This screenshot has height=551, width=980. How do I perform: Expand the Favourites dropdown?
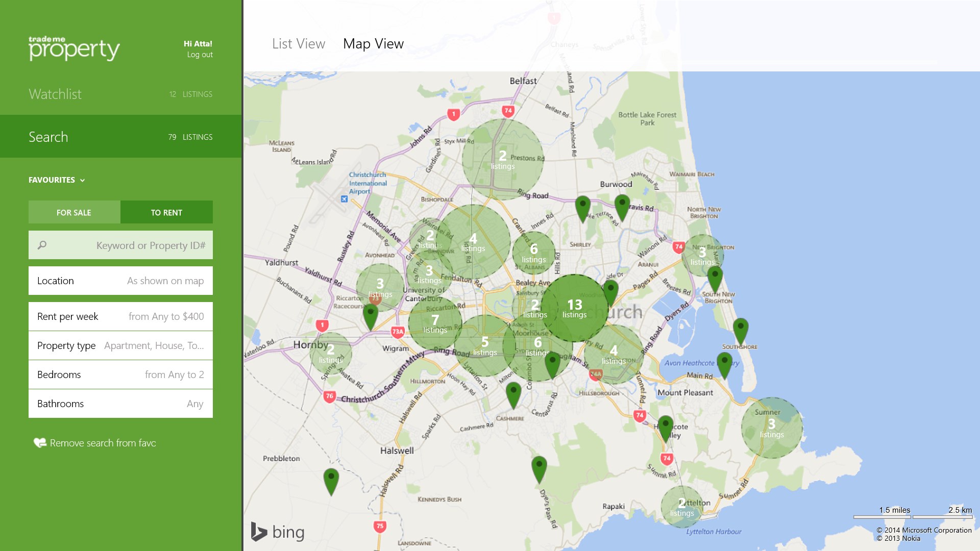(x=57, y=180)
